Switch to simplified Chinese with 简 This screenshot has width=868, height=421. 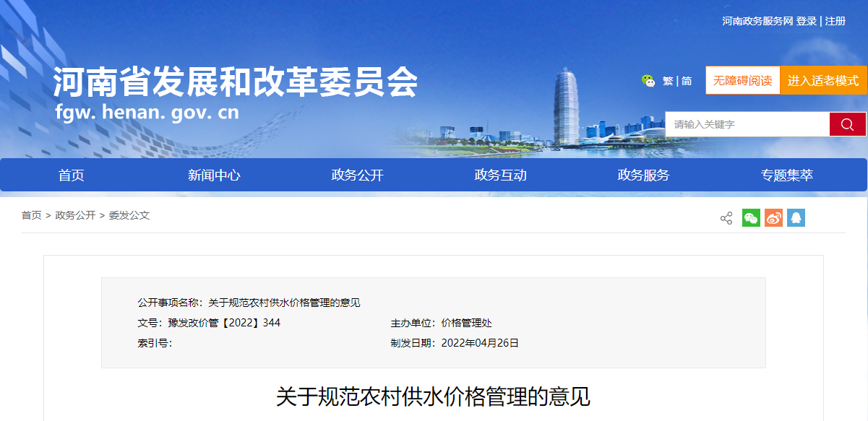[687, 81]
